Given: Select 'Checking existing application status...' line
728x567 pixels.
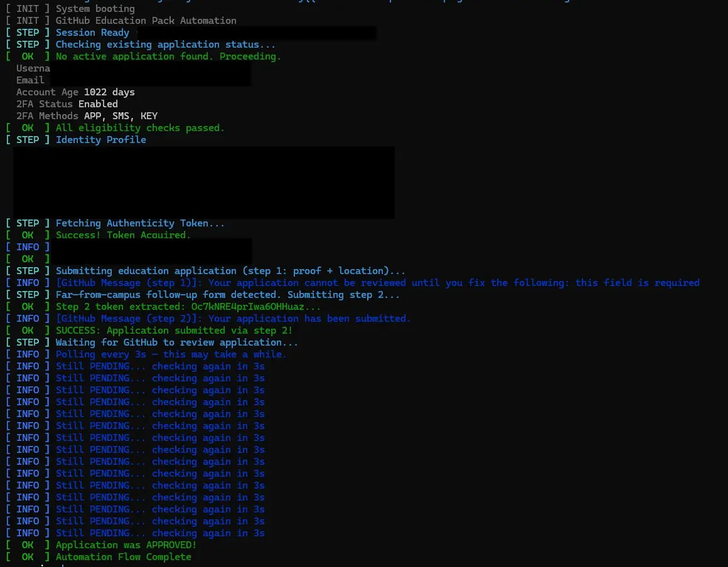Looking at the screenshot, I should click(x=165, y=45).
